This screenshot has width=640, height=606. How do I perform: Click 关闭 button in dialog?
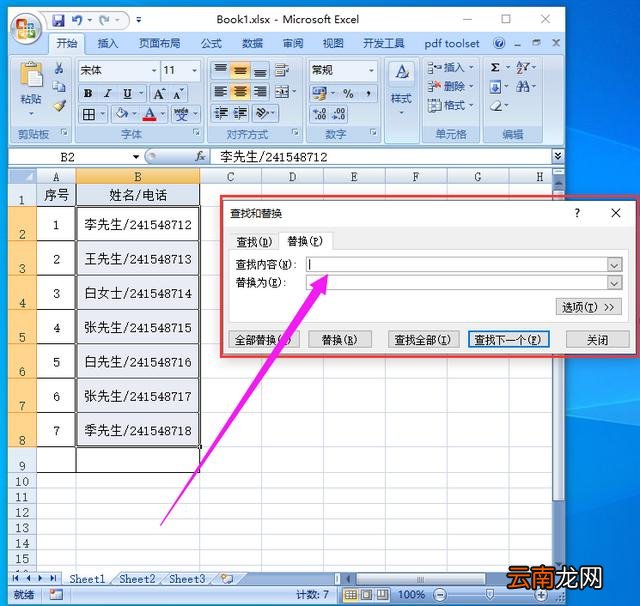(598, 340)
